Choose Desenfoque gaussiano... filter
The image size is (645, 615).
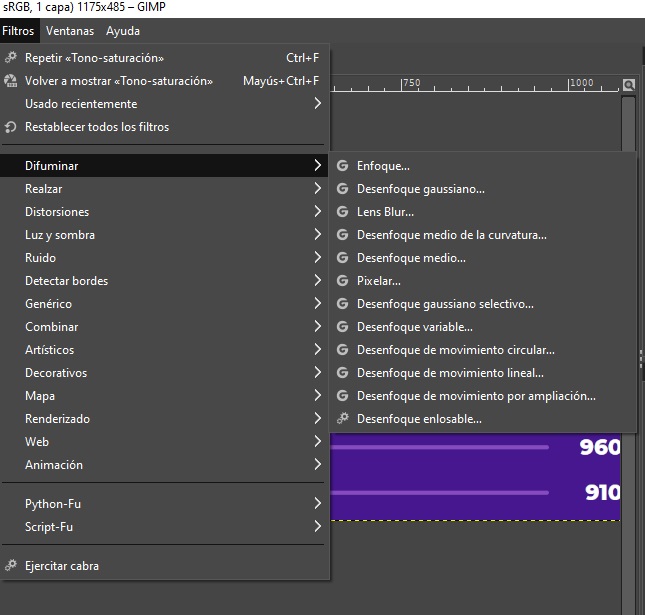click(483, 189)
